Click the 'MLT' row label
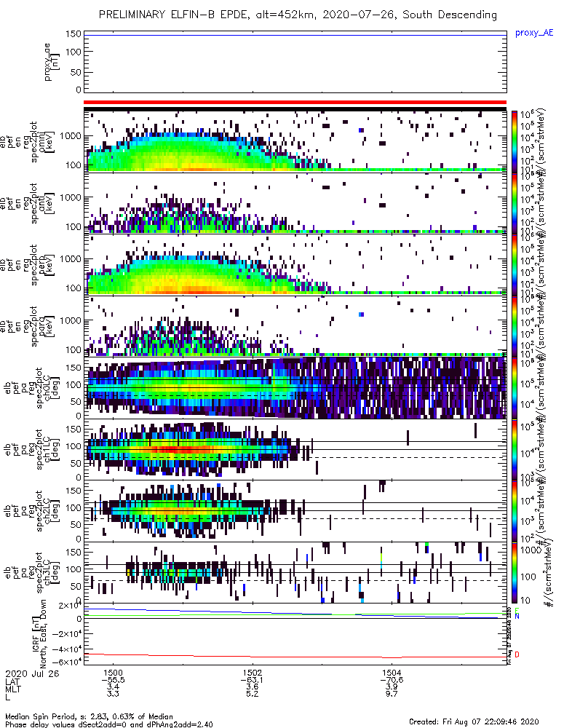The height and width of the screenshot is (728, 564). (13, 687)
